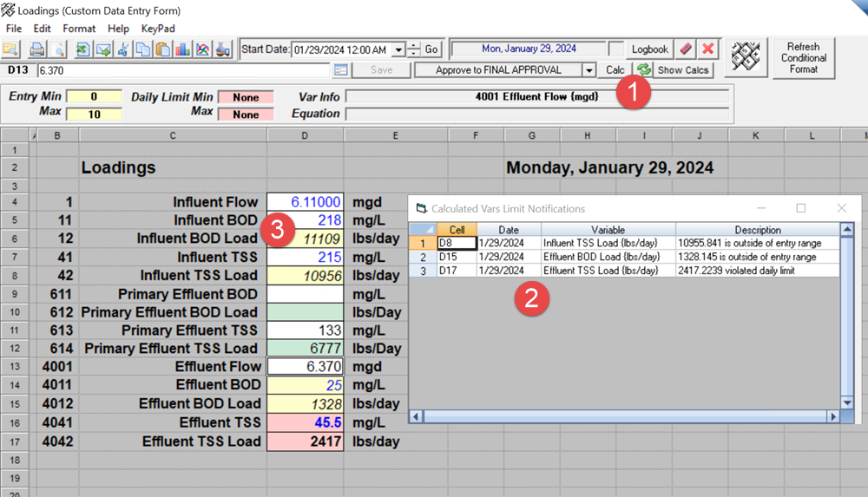Click the green refresh calculations icon

click(642, 70)
